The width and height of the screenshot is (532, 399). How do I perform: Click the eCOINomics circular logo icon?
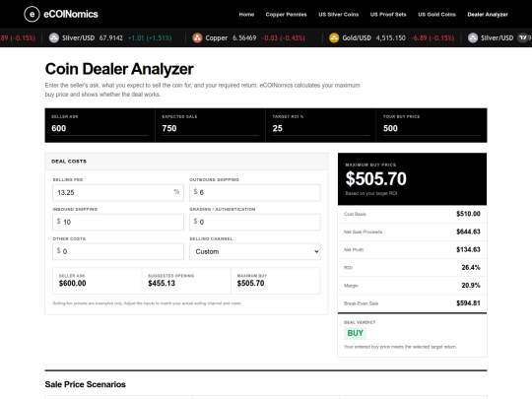[32, 14]
